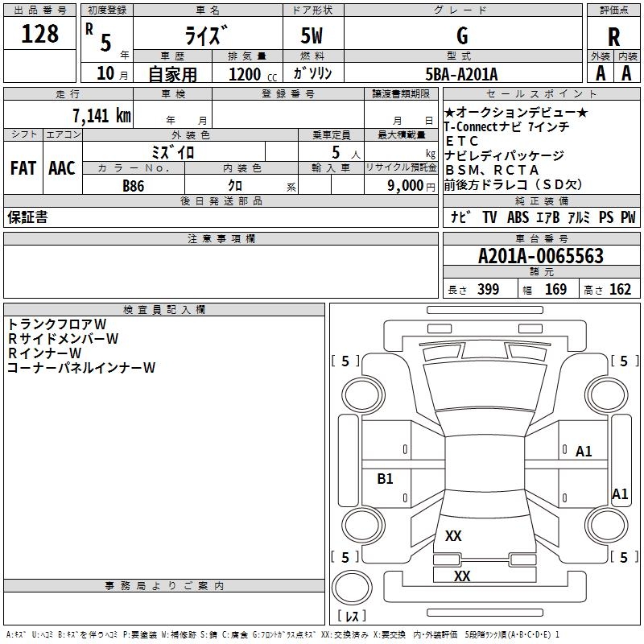Click PW in genuine equipment
Viewport: 644px width, 644px height.
628,217
